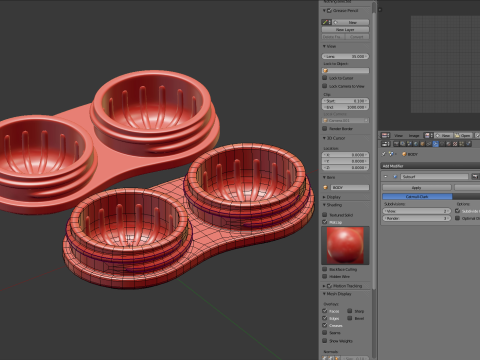The height and width of the screenshot is (360, 480).
Task: Adjust Subdivisions Render level field
Action: (417, 218)
